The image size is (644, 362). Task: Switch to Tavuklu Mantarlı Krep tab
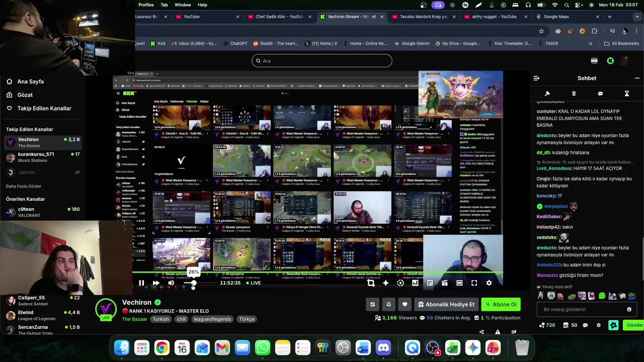pyautogui.click(x=424, y=17)
